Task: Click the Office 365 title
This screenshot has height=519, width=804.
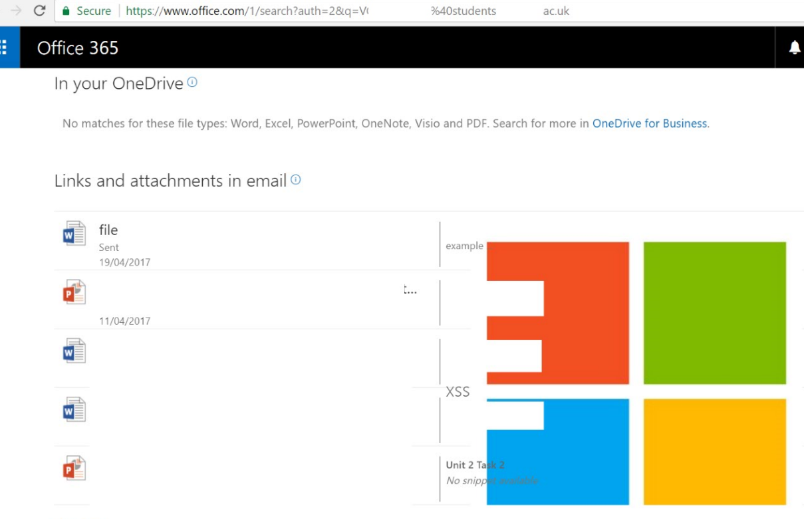Action: 77,48
